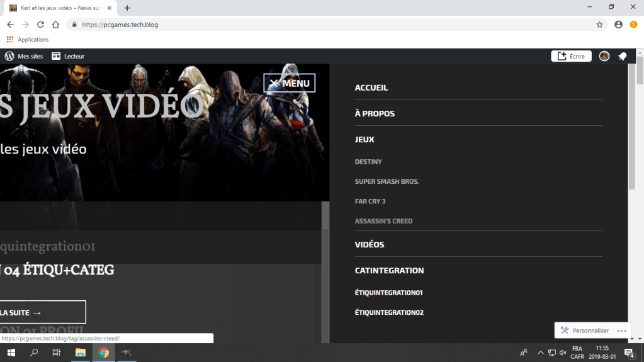Image resolution: width=644 pixels, height=362 pixels.
Task: Open the user profile avatar
Action: tap(604, 56)
